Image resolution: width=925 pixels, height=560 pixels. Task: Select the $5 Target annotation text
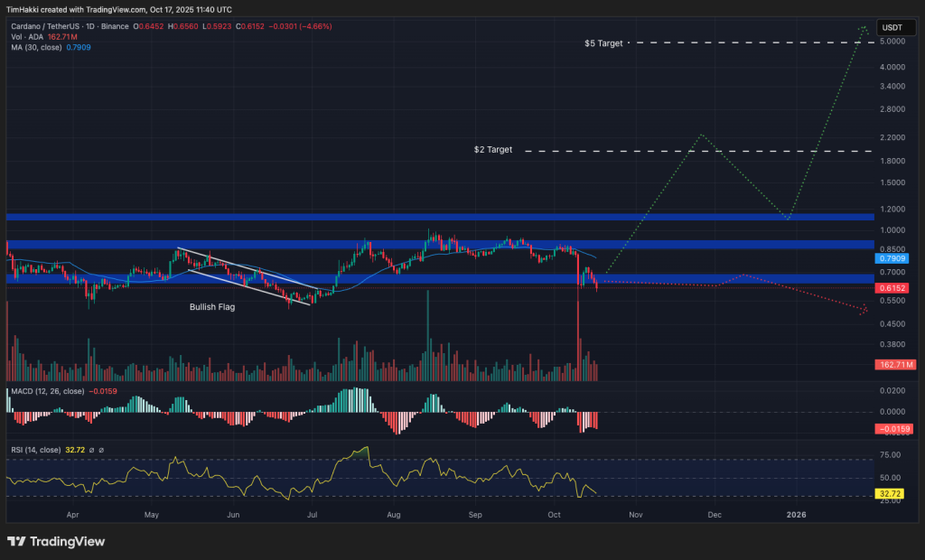pyautogui.click(x=603, y=42)
